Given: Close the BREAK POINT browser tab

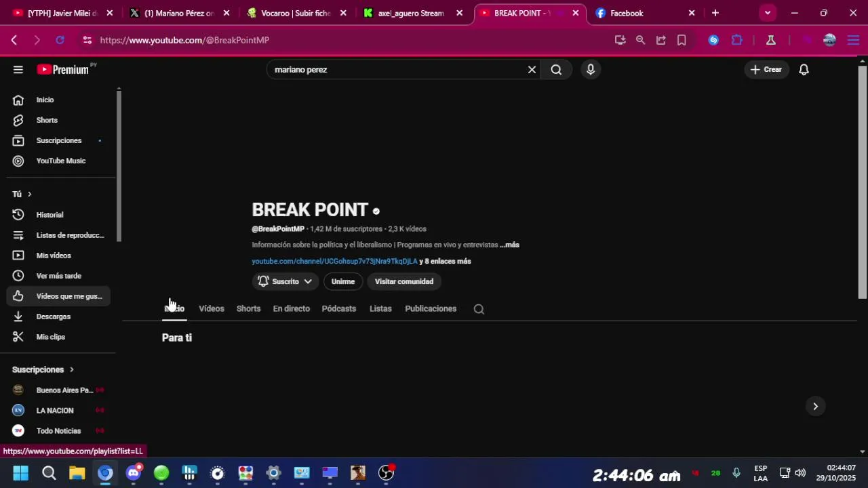Looking at the screenshot, I should click(x=575, y=13).
